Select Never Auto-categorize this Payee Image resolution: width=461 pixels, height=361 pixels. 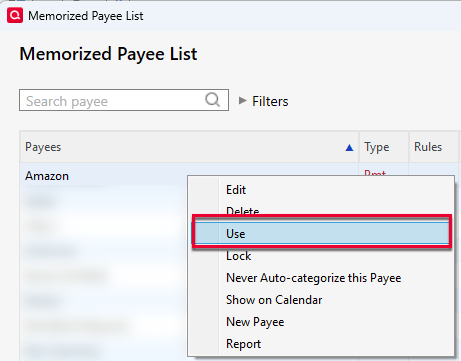(321, 278)
